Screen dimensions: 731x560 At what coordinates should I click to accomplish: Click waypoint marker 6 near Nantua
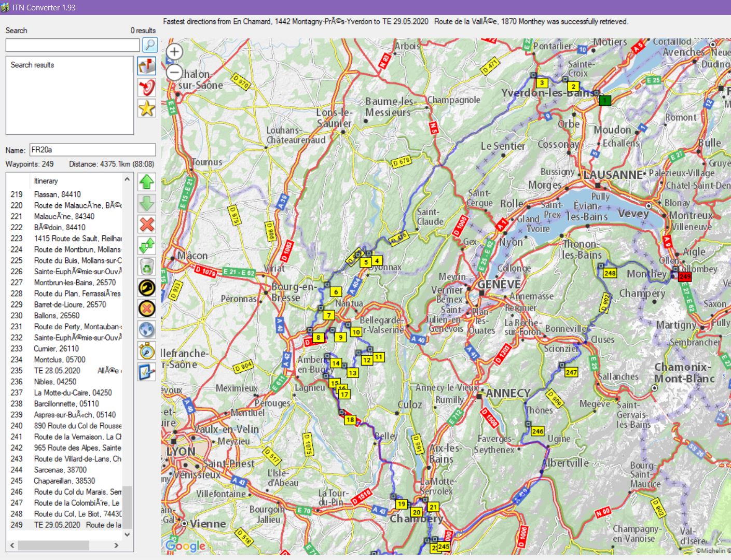[336, 292]
